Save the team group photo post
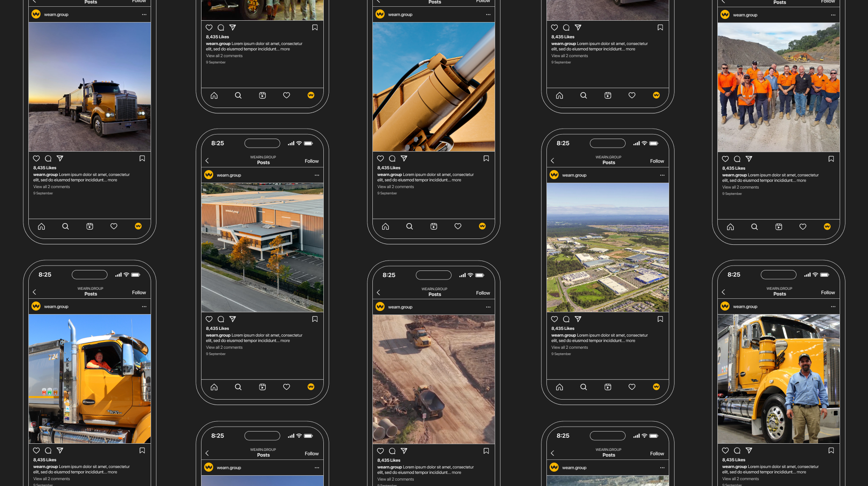This screenshot has height=486, width=868. pos(831,159)
